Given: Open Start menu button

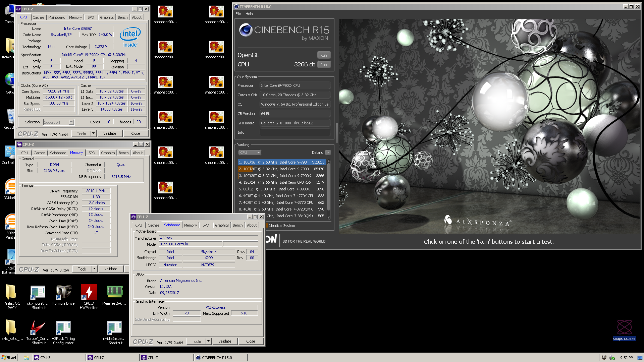Looking at the screenshot, I should pyautogui.click(x=9, y=358).
